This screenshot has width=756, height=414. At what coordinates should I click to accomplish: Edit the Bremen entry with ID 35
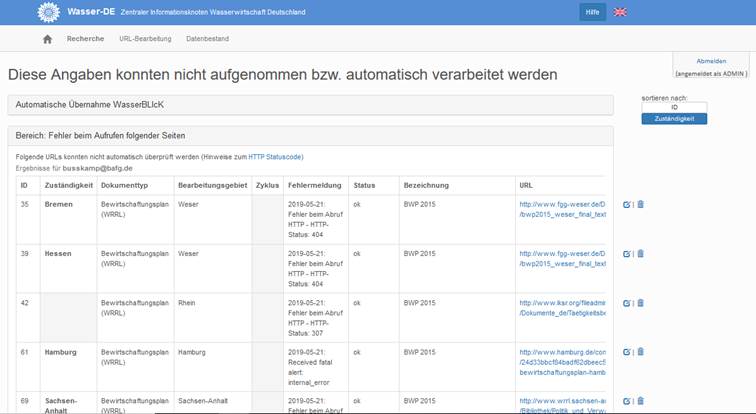pos(626,204)
